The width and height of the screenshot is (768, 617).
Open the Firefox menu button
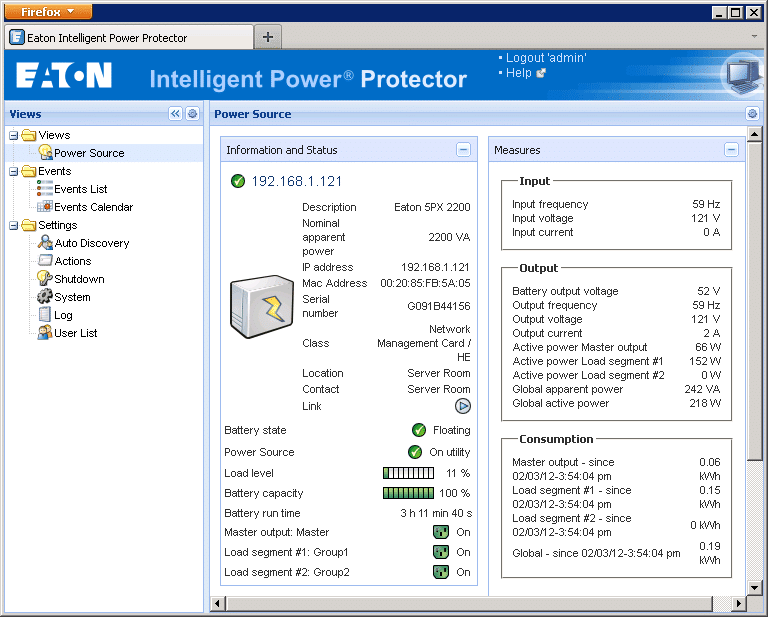tap(48, 12)
